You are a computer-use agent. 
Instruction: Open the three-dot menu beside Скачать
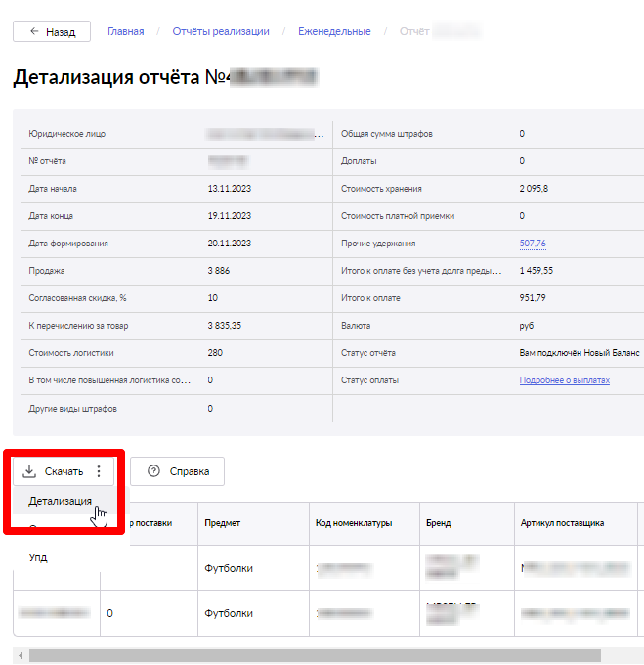pyautogui.click(x=99, y=471)
